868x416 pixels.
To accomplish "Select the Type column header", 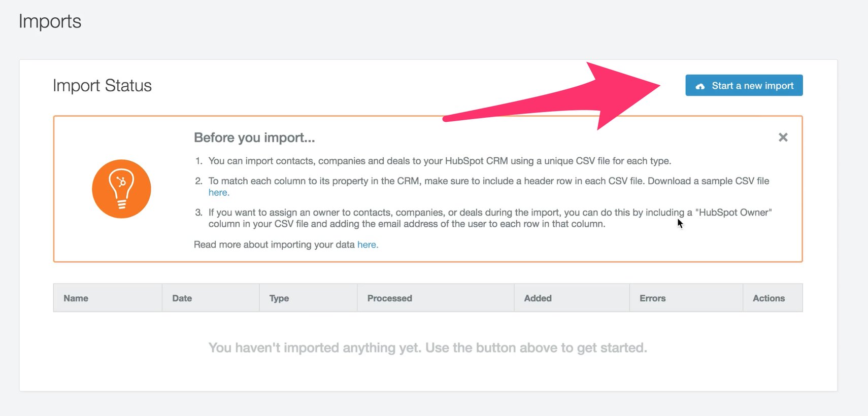I will pyautogui.click(x=279, y=298).
